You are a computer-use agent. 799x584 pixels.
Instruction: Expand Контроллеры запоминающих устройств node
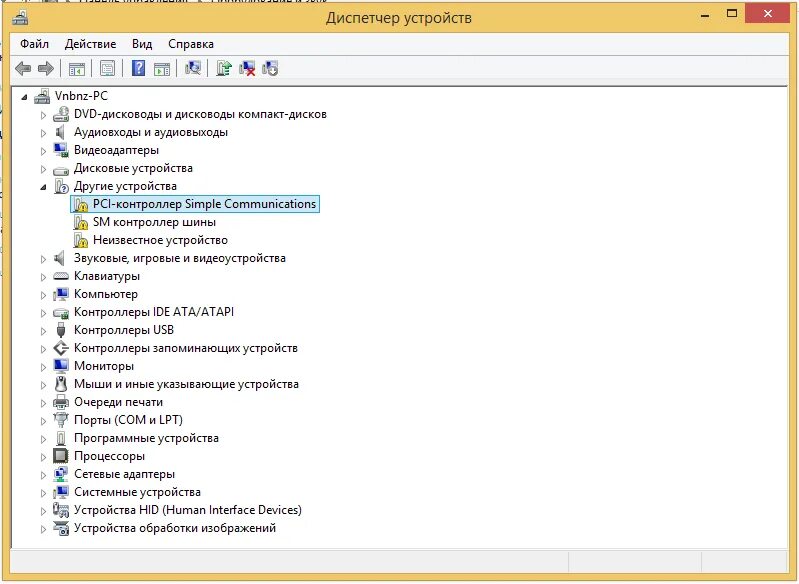click(43, 349)
